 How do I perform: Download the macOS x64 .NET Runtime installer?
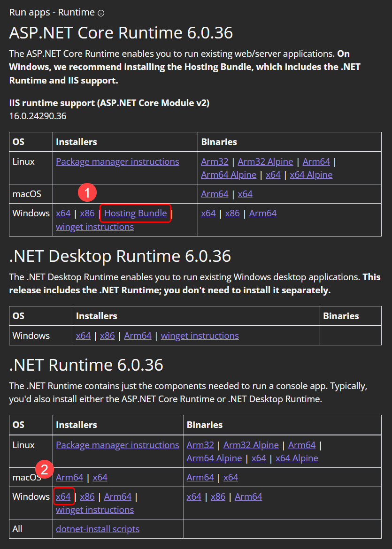[x=100, y=477]
